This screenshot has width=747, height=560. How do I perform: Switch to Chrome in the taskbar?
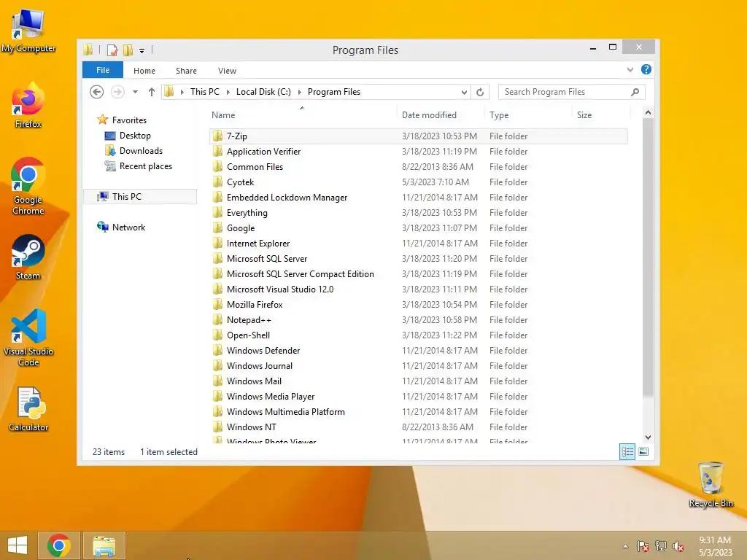click(x=58, y=545)
